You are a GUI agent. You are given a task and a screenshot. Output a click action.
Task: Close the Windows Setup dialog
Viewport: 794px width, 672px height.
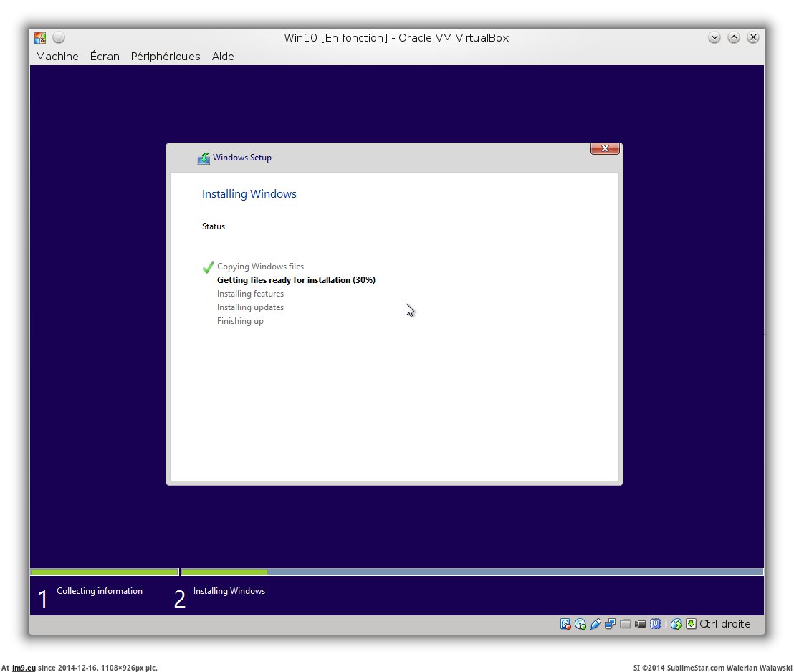coord(605,148)
